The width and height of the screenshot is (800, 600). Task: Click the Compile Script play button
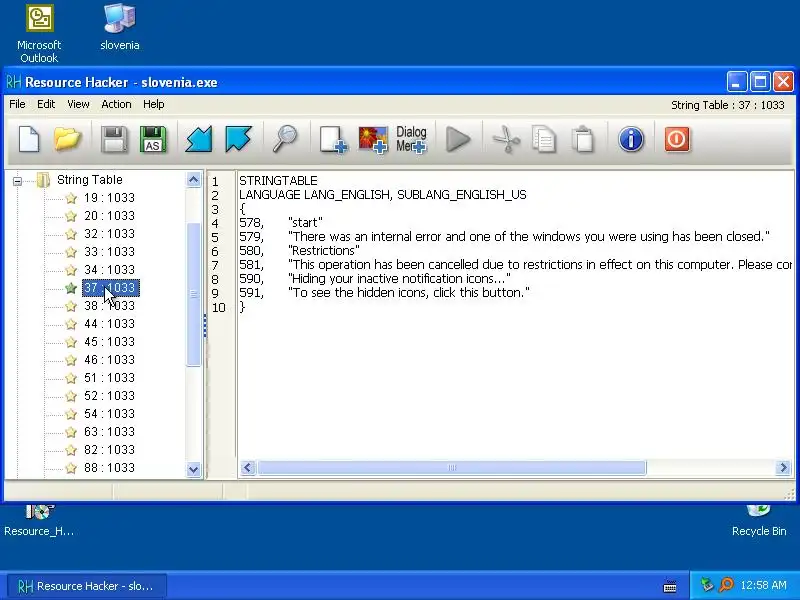(458, 139)
